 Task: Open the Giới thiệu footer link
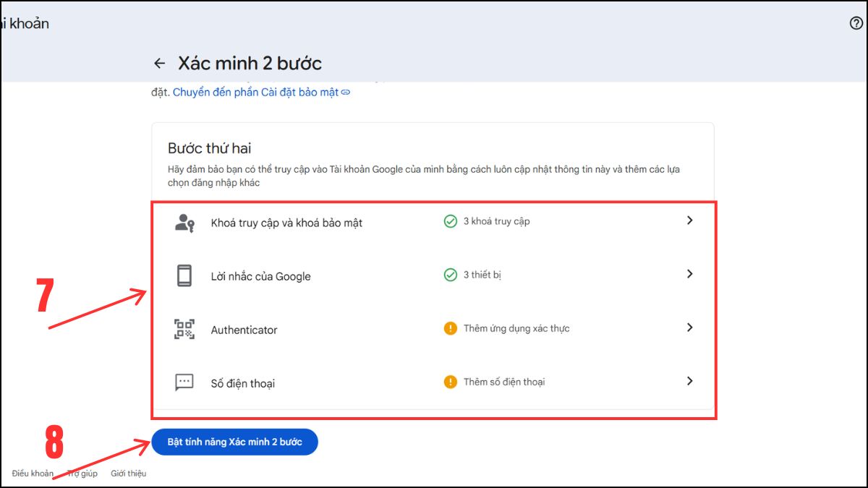click(x=128, y=474)
